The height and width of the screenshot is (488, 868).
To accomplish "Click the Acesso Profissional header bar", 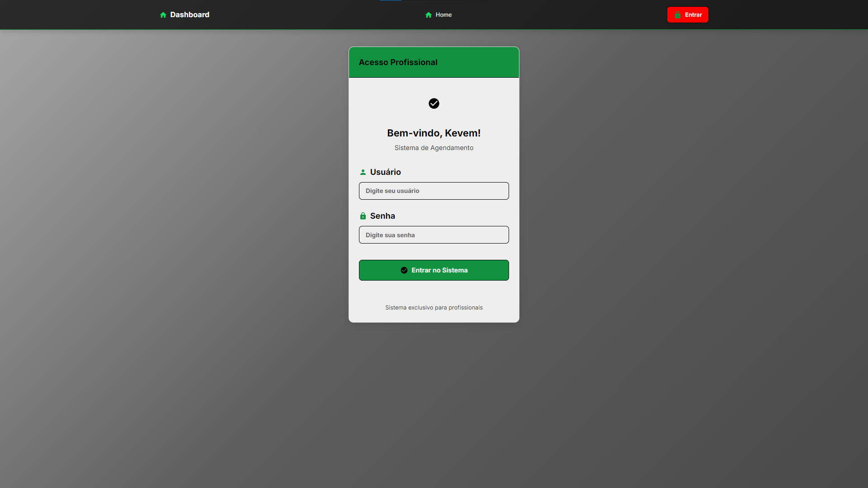I will tap(434, 62).
